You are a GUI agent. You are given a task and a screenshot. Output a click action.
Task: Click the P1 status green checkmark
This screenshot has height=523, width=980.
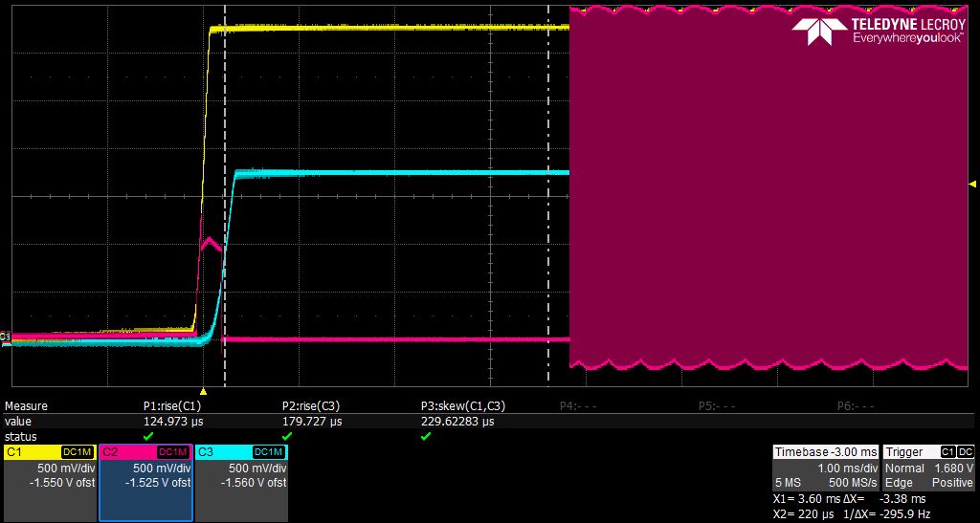pos(148,436)
